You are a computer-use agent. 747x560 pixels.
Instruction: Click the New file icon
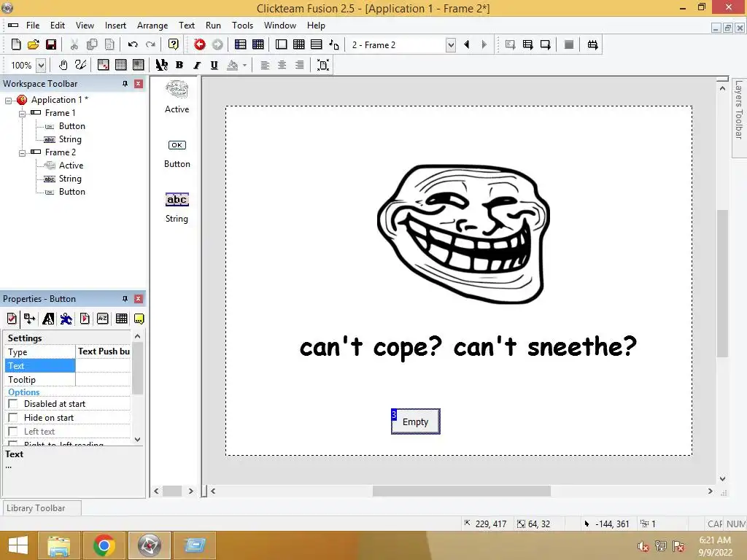point(16,44)
